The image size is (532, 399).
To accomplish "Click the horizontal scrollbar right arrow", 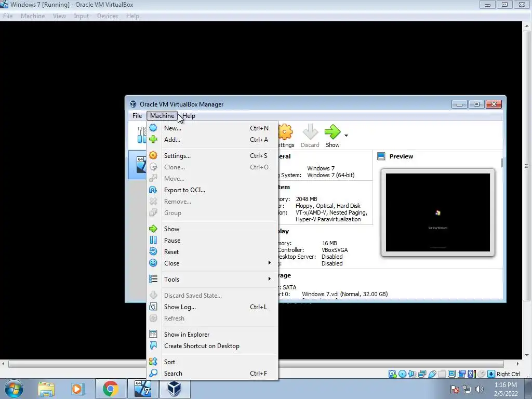I will 518,364.
